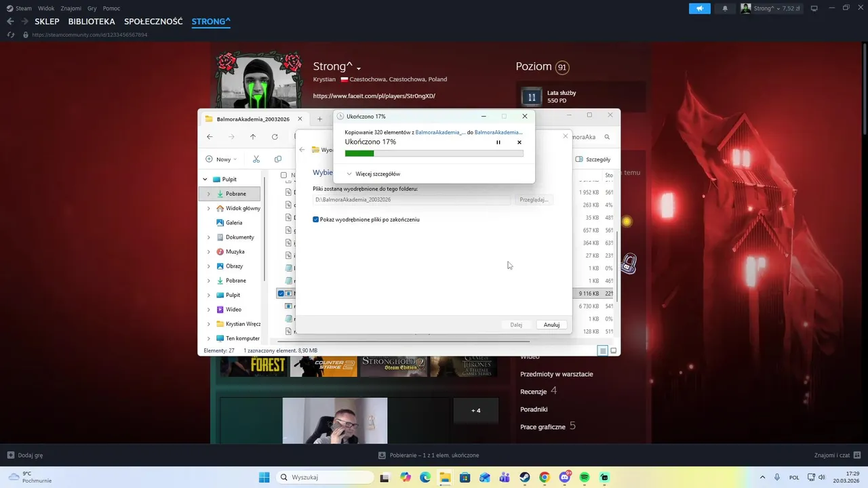Toggle the select-all checkbox in file list header
Viewport: 868px width, 488px height.
click(283, 176)
